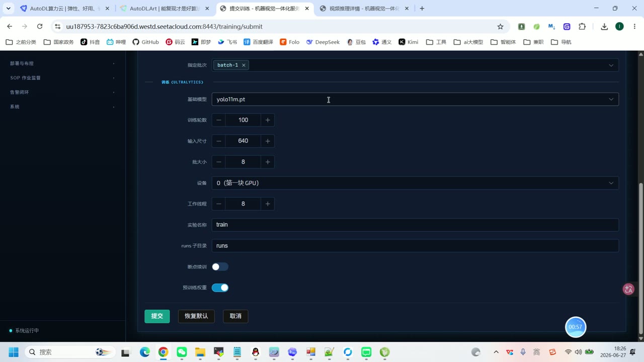Expand the 告警闭环 sidebar section

click(x=62, y=92)
